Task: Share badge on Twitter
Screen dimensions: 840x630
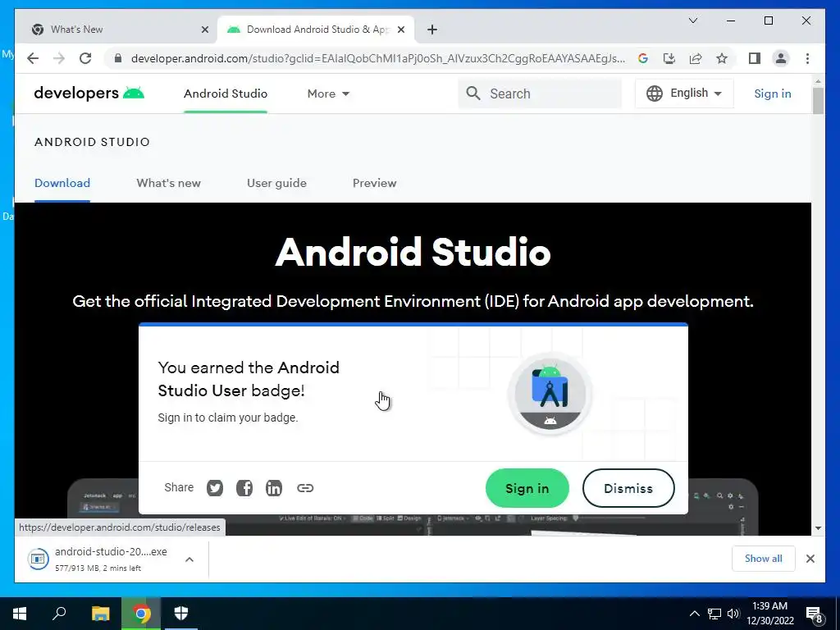Action: (215, 488)
